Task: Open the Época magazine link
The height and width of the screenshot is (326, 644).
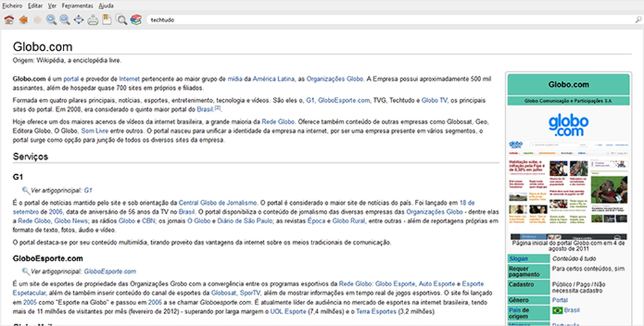Action: tap(317, 221)
